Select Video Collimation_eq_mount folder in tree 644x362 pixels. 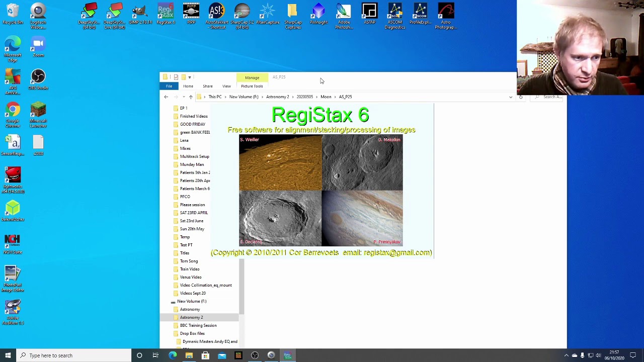click(206, 285)
